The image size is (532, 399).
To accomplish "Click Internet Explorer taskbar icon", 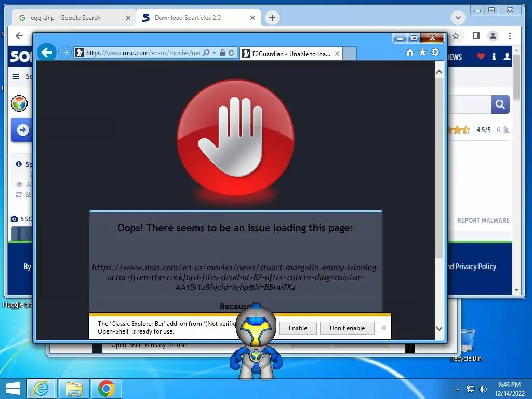I will point(41,389).
